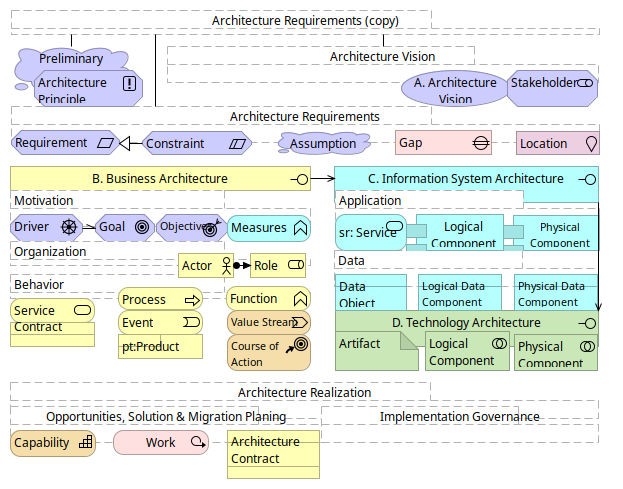Click the chevron icon on Measures
Screen dimensions: 623x489
click(x=300, y=228)
